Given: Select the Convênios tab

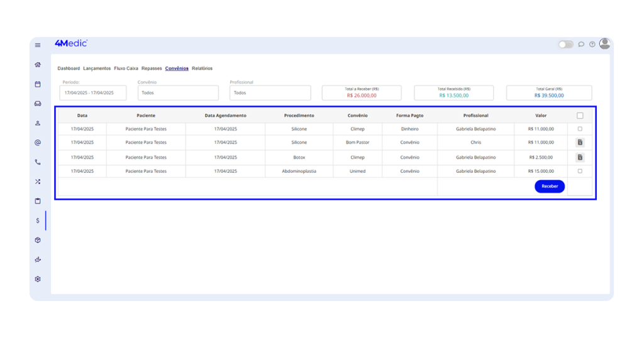Looking at the screenshot, I should click(x=177, y=68).
